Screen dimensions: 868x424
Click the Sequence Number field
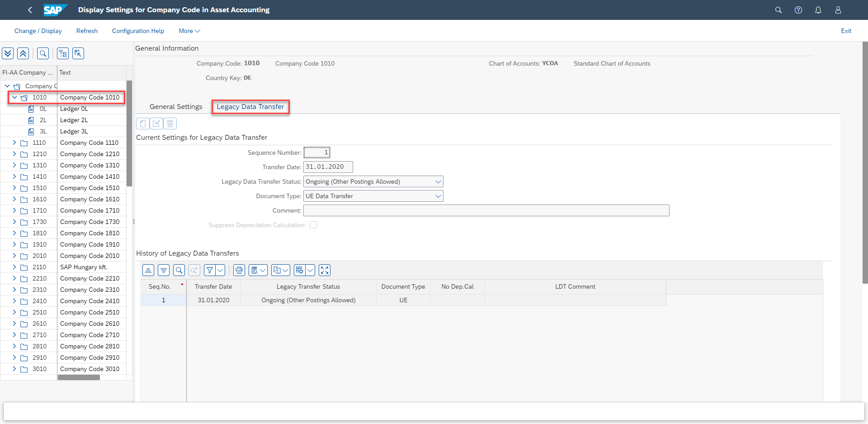317,152
